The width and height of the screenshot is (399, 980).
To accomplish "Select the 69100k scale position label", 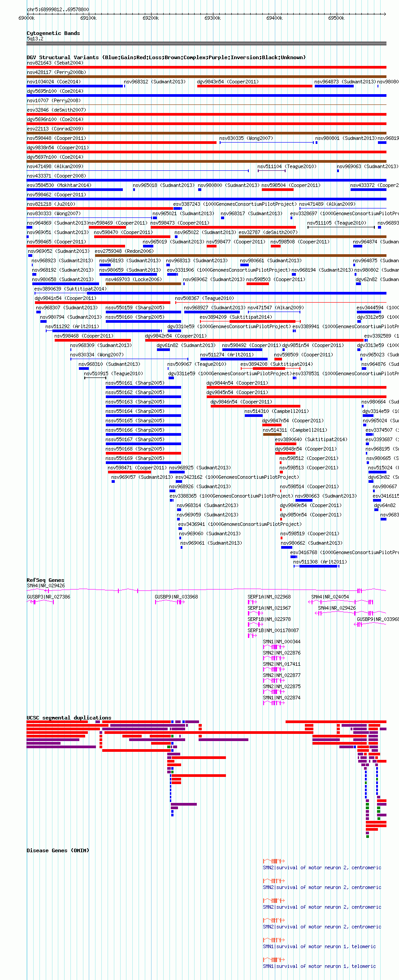I will pos(88,18).
